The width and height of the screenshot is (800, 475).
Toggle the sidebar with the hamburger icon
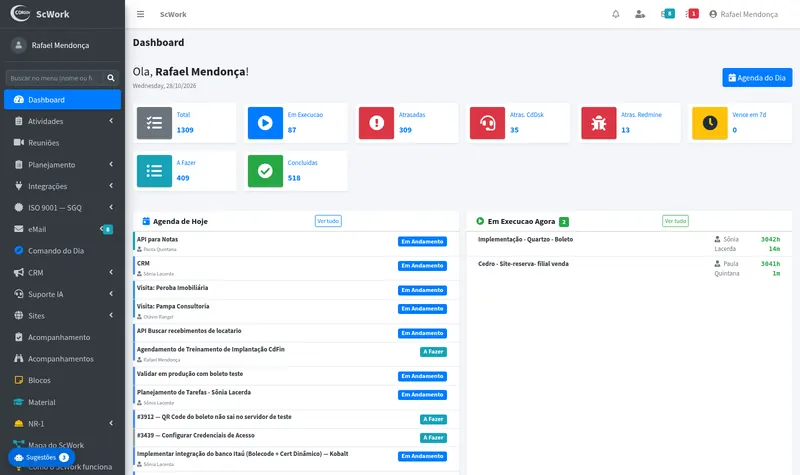coord(140,14)
